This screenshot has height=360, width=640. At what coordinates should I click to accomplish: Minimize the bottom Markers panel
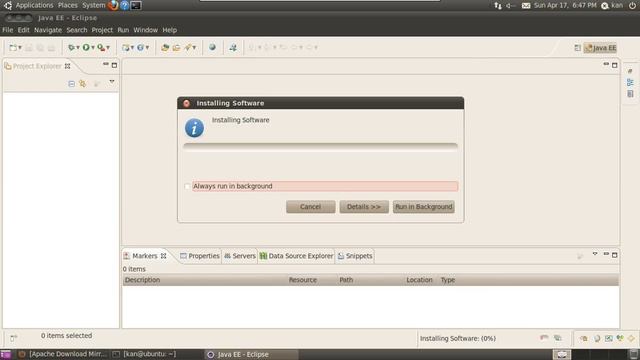606,254
